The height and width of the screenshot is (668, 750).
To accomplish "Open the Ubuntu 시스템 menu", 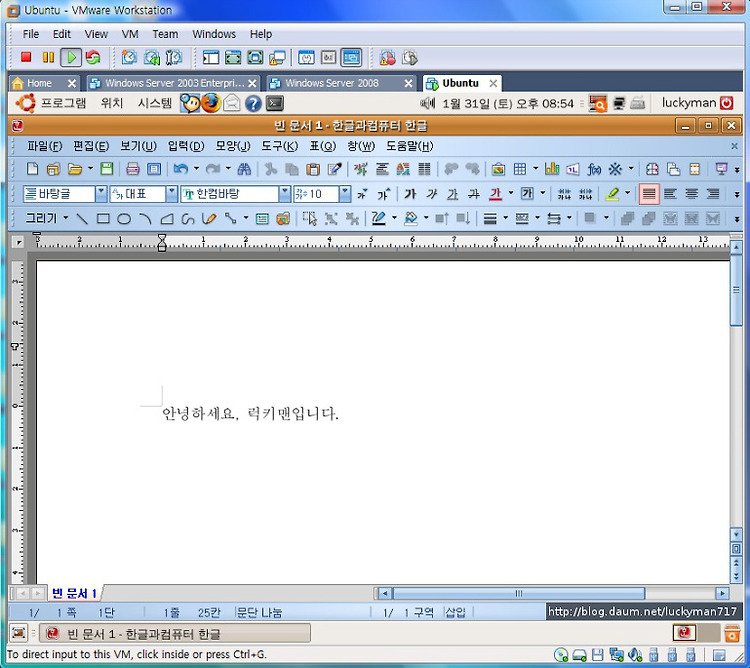I will tap(154, 103).
